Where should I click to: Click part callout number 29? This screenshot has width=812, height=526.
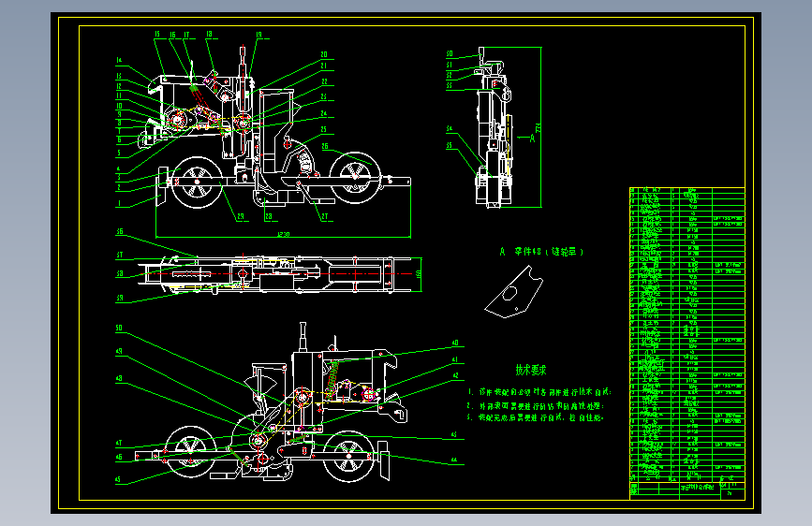pos(241,217)
